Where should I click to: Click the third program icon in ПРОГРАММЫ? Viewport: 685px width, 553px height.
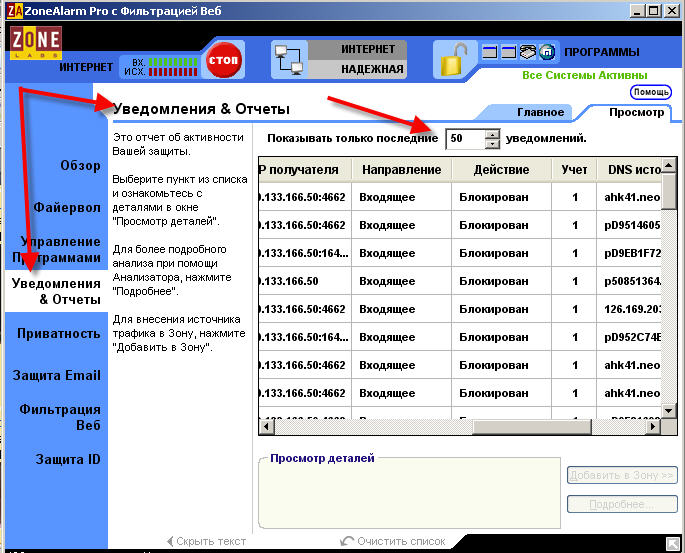[528, 52]
